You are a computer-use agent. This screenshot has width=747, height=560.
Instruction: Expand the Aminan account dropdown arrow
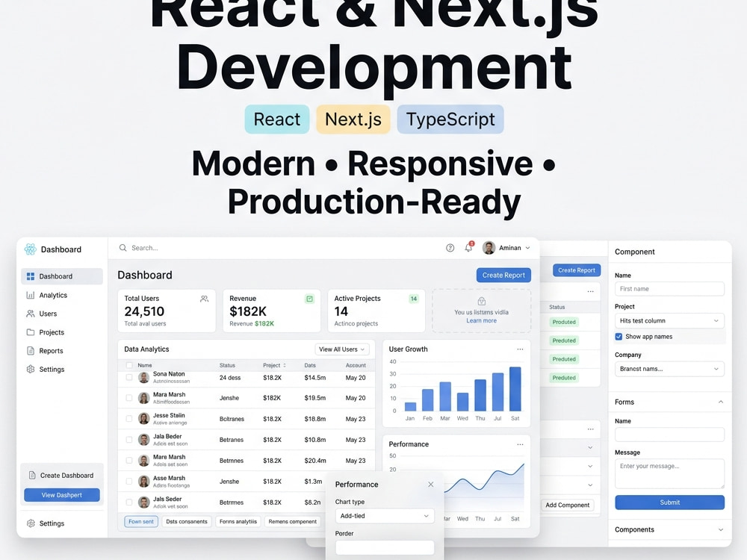(x=527, y=248)
